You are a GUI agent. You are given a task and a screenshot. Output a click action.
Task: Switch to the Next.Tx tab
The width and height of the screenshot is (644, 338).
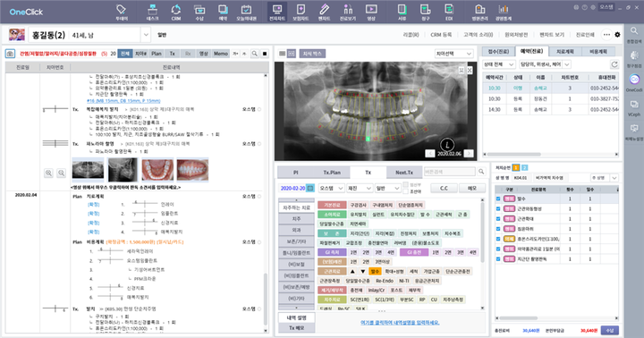(404, 173)
